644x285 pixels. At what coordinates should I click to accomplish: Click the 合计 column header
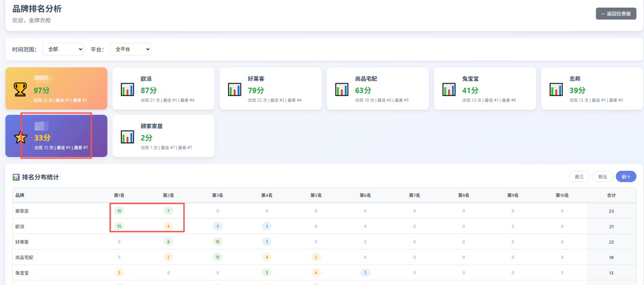tap(611, 195)
